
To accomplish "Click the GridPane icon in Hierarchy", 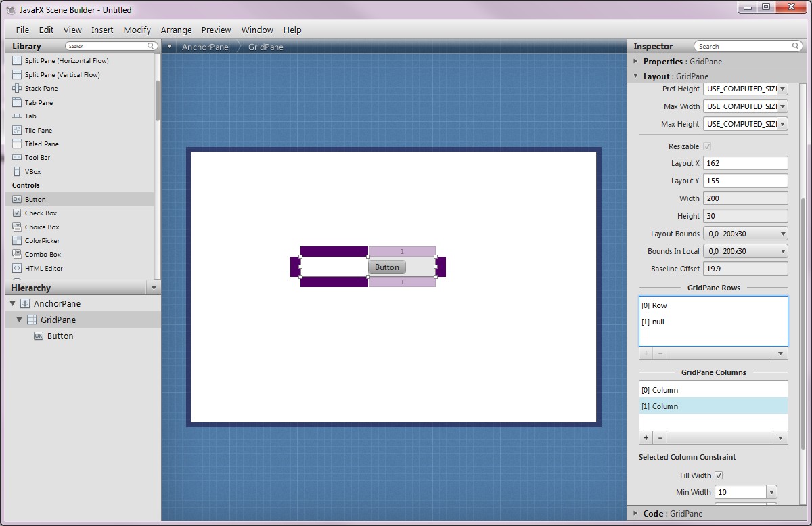I will coord(31,320).
